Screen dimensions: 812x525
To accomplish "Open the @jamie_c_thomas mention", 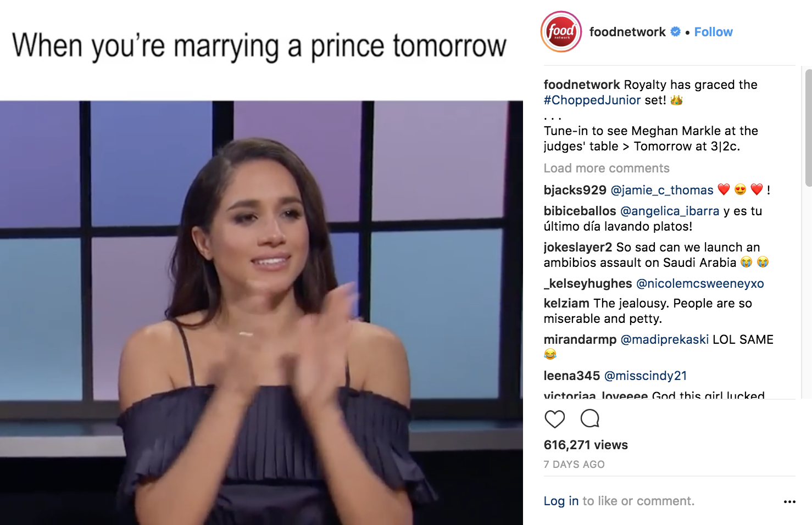I will click(662, 190).
